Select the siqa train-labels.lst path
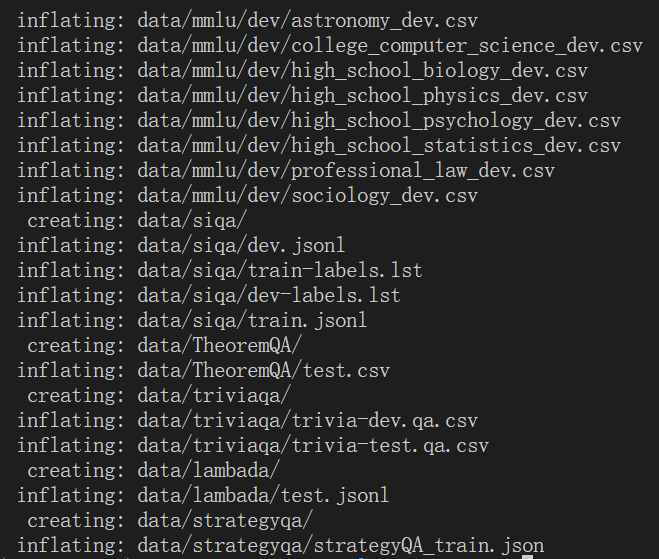Image resolution: width=659 pixels, height=559 pixels. pos(279,271)
